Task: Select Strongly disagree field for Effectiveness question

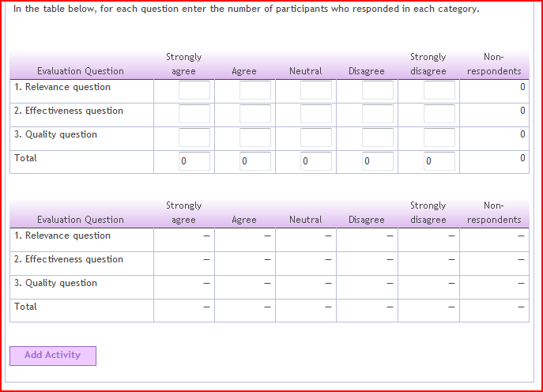Action: [x=439, y=114]
